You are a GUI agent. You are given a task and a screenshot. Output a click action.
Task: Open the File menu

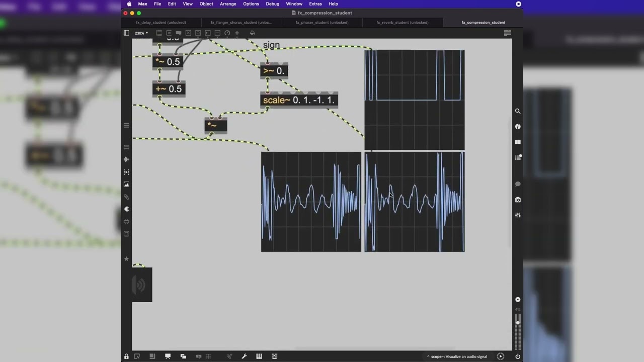click(x=157, y=4)
